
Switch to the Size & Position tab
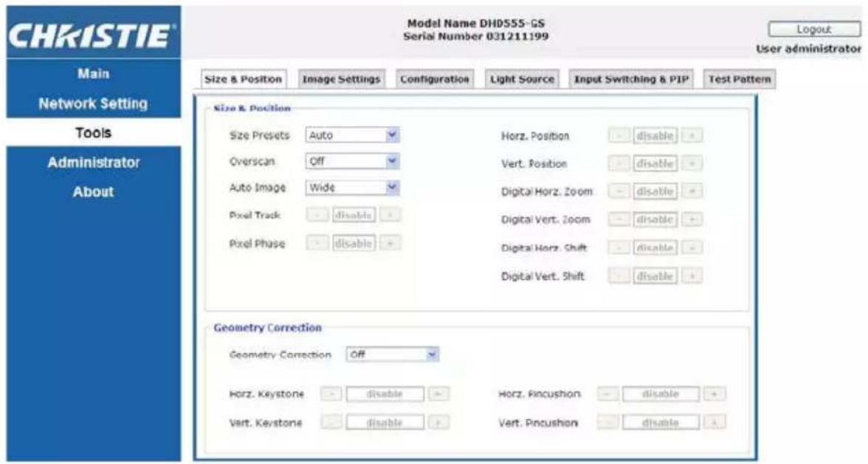(x=243, y=79)
